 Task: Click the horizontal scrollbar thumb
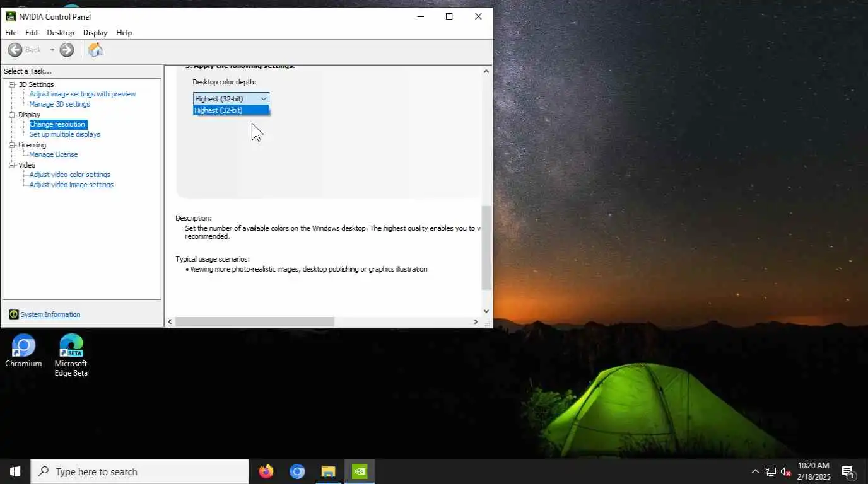pos(255,321)
